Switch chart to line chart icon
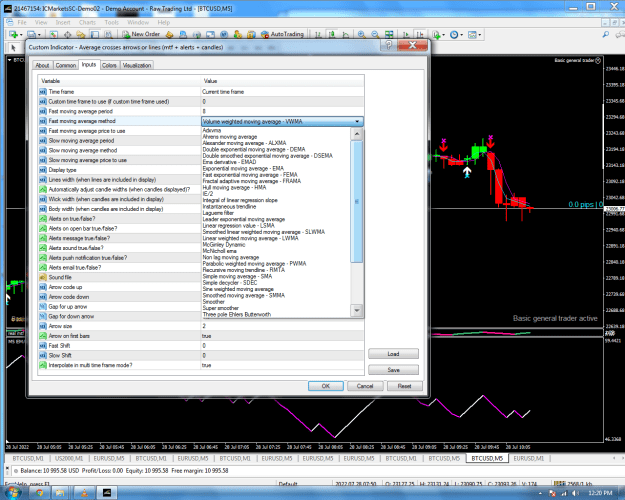The width and height of the screenshot is (625, 500). [x=346, y=35]
